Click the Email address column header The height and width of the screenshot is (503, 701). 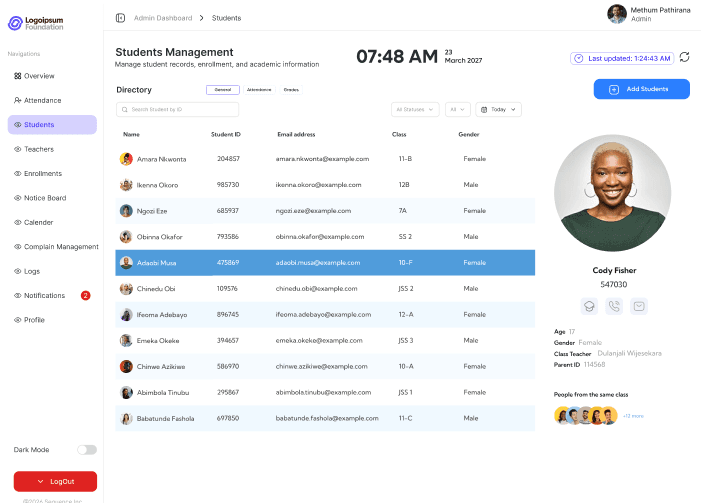[296, 134]
